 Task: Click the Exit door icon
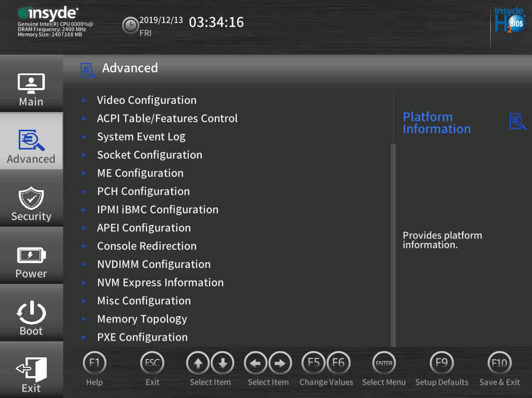[x=31, y=369]
